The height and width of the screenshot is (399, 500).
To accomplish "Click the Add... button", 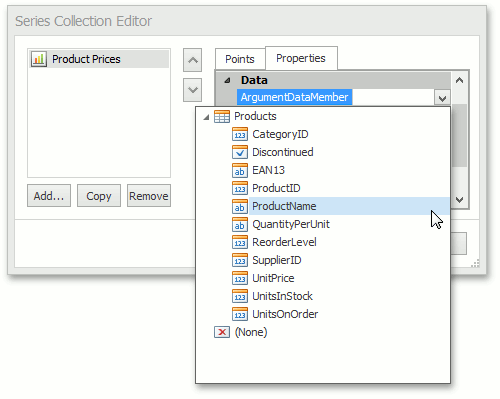I will coord(49,196).
